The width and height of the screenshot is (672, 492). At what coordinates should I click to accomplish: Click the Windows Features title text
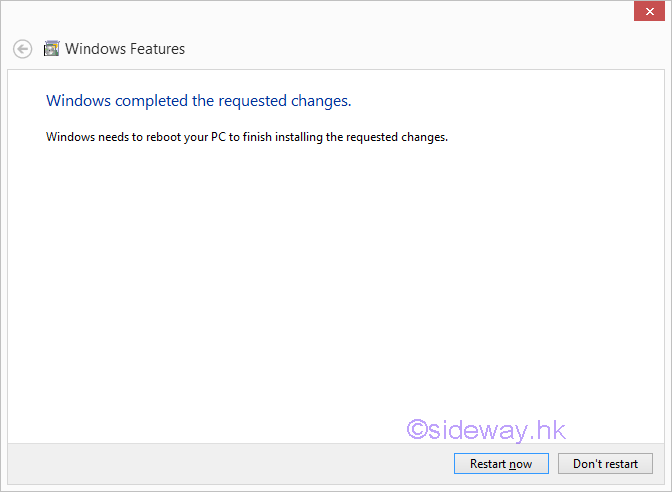125,48
